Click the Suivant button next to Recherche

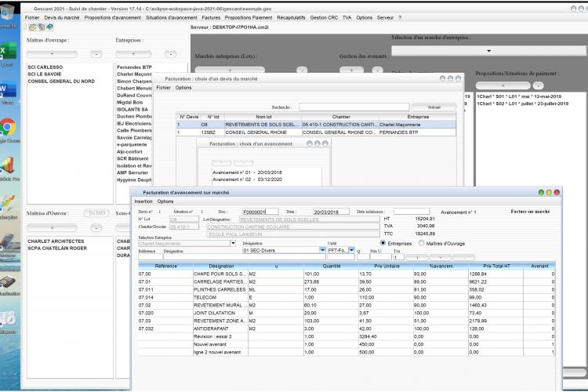[x=434, y=107]
